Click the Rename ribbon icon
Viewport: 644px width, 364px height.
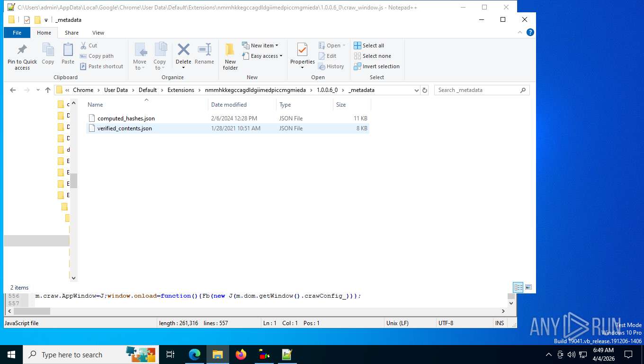click(x=205, y=54)
